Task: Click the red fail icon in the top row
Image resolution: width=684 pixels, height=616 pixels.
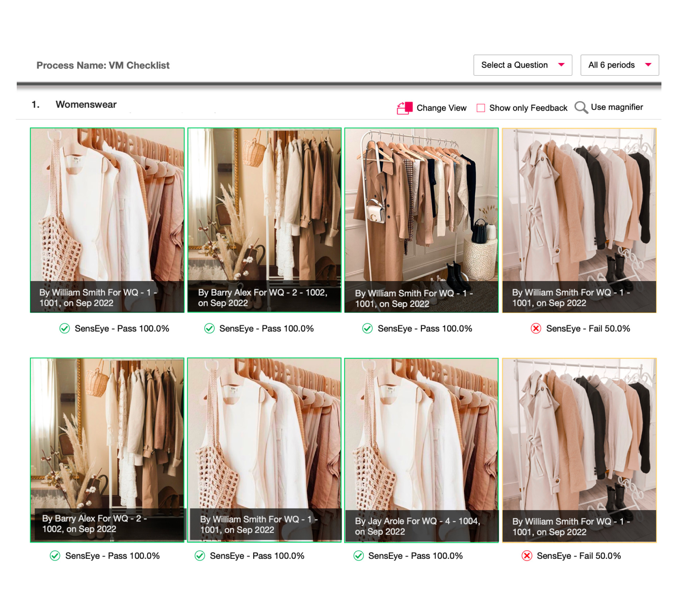Action: [536, 328]
